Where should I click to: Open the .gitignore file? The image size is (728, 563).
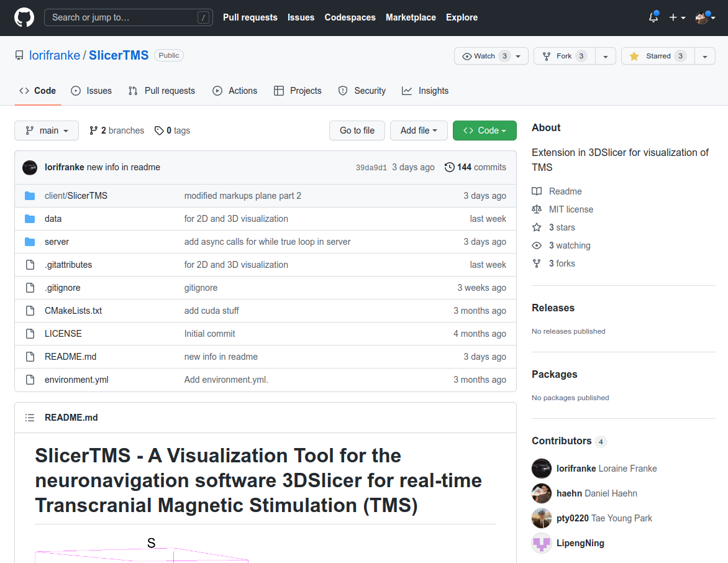tap(63, 288)
